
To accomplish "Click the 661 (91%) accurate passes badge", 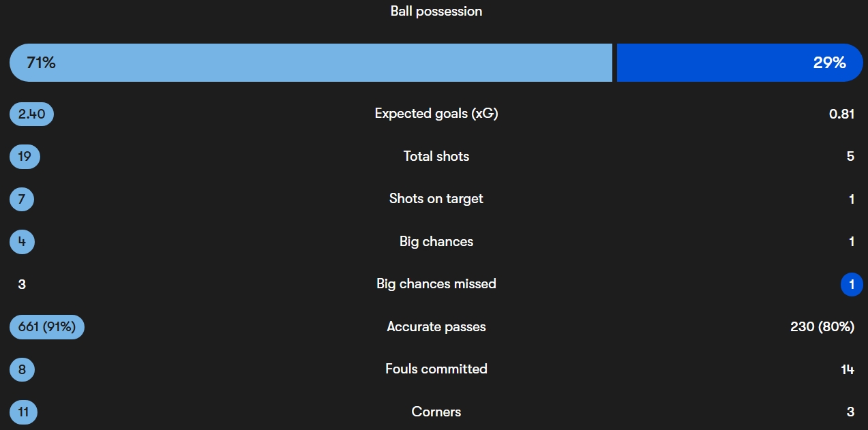I will [47, 327].
